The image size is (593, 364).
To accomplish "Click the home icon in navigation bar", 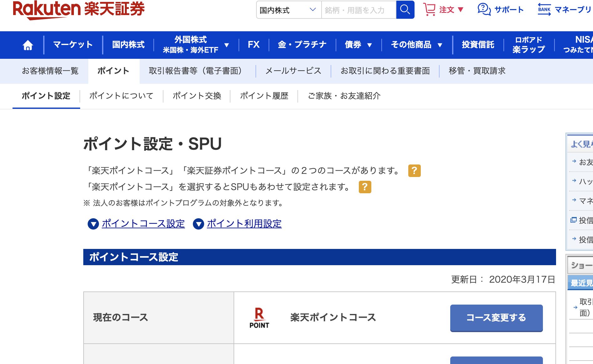I will 28,45.
